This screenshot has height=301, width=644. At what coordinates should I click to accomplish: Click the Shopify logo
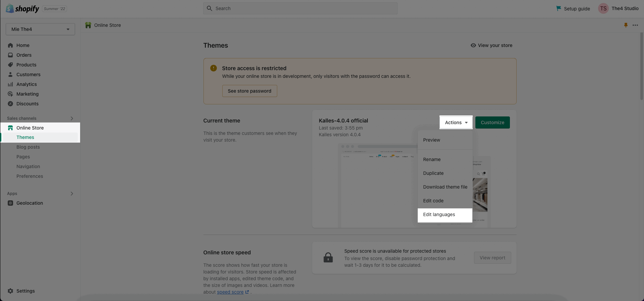[x=22, y=9]
